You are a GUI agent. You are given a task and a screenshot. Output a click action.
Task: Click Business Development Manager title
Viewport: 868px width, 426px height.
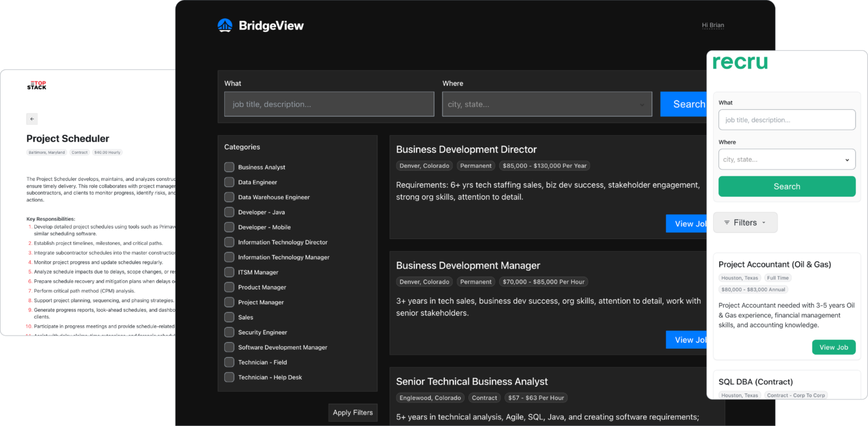468,265
